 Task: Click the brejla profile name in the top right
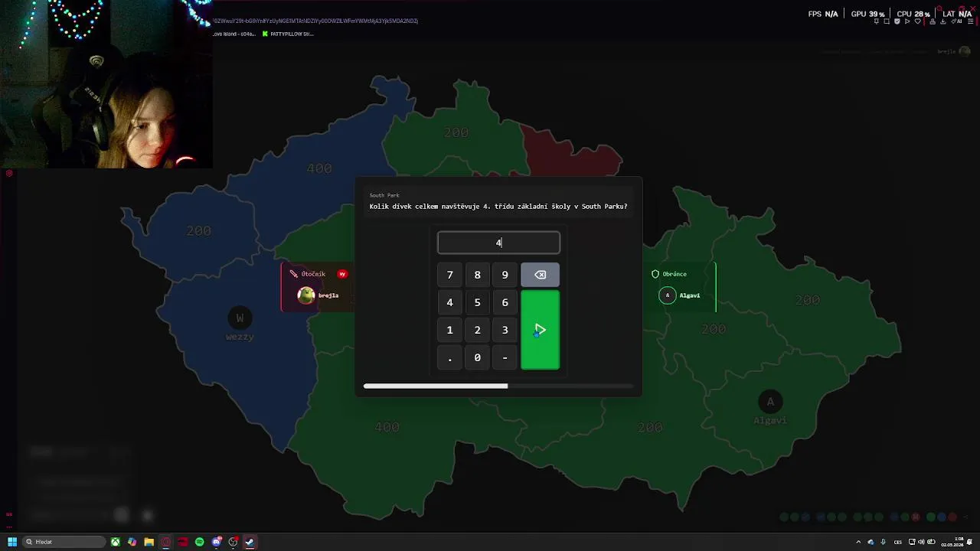[x=947, y=51]
